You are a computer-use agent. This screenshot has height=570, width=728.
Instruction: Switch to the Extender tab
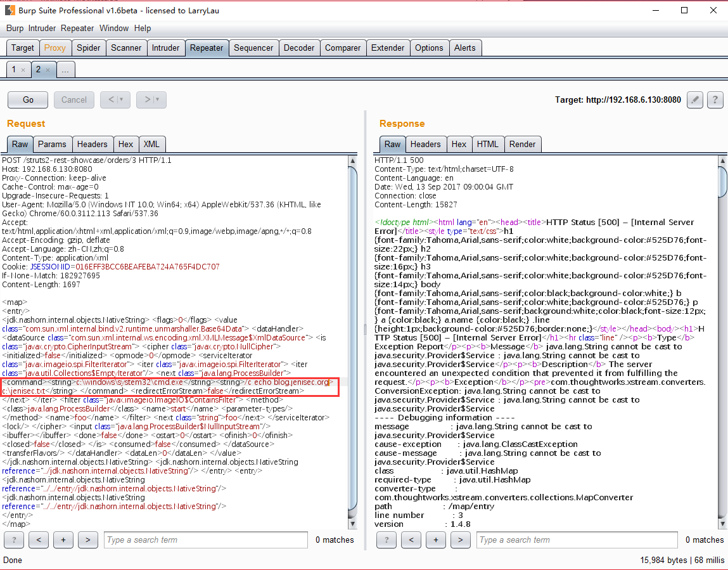click(x=388, y=48)
